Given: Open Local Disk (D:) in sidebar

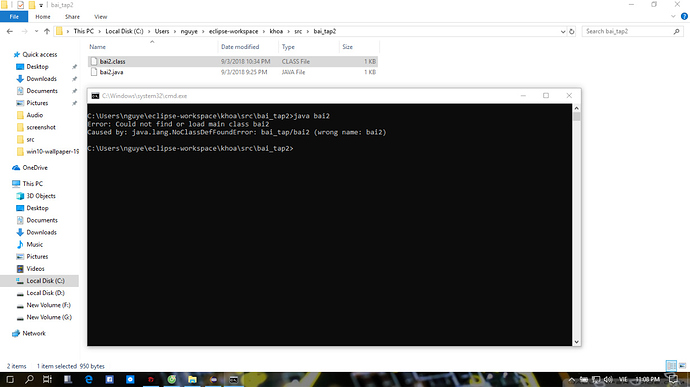Looking at the screenshot, I should 45,293.
